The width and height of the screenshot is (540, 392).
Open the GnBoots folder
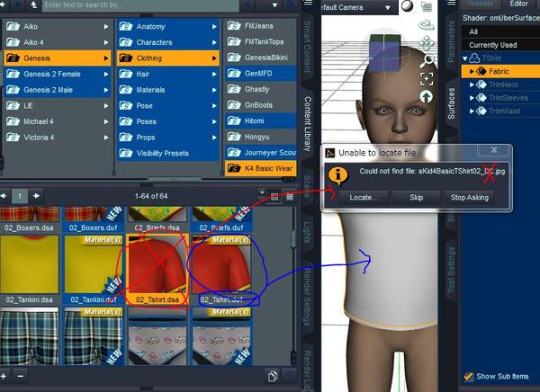tap(260, 105)
